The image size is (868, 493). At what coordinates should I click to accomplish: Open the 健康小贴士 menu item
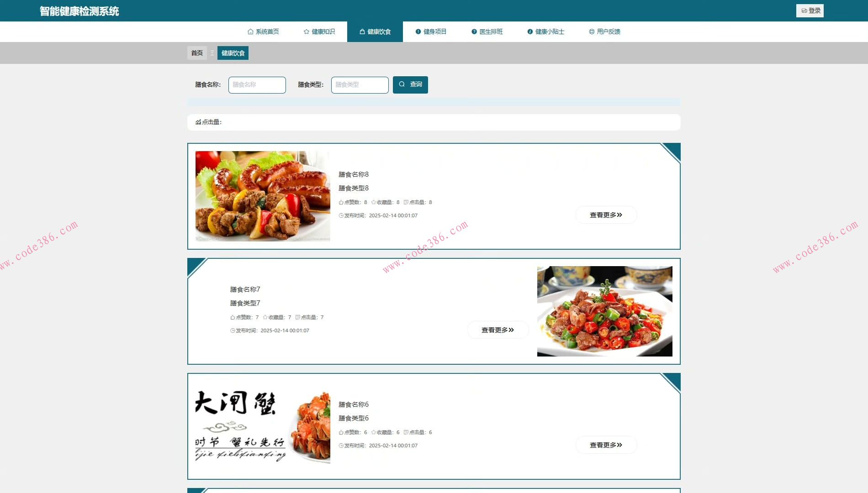[546, 31]
